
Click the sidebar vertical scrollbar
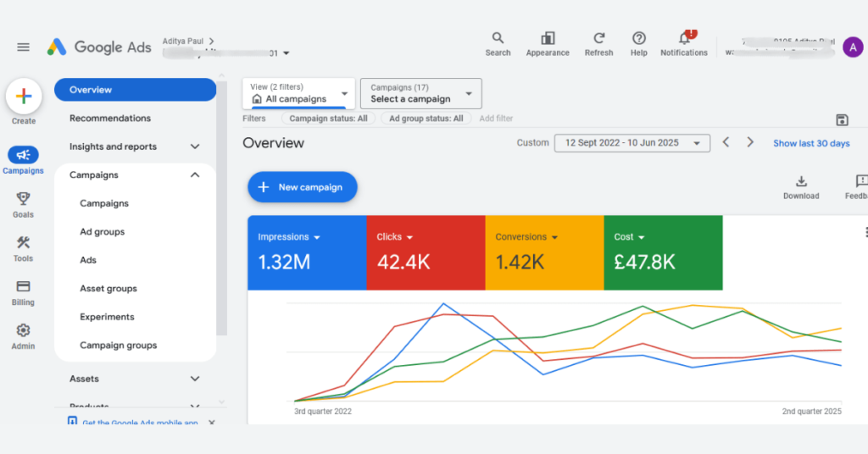coord(222,208)
